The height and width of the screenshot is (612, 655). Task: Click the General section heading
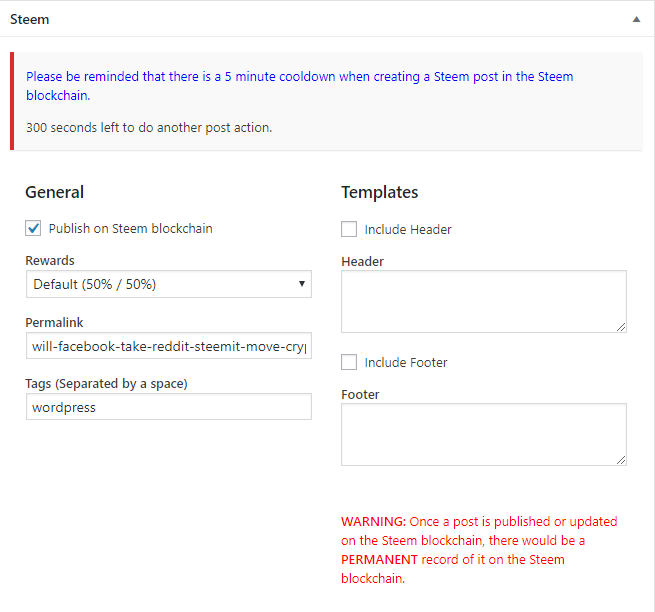click(55, 192)
